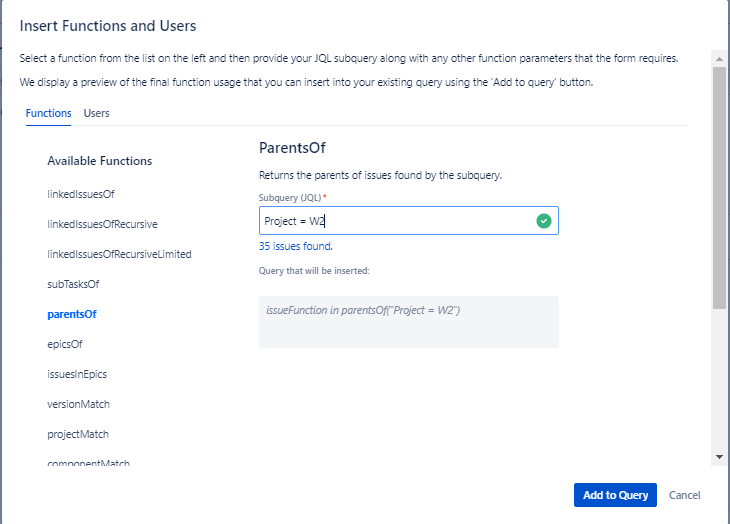This screenshot has height=524, width=730.
Task: Pick linkedIssuesOfRecursiveLimited function
Action: pos(119,254)
